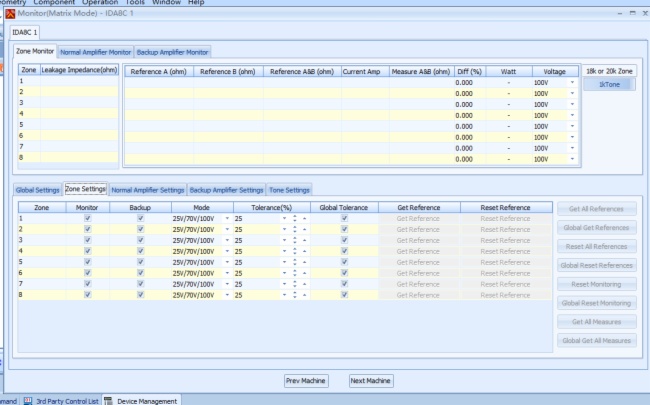Increase tolerance stepper for zone 8
Viewport: 650px width, 405px height.
point(295,293)
